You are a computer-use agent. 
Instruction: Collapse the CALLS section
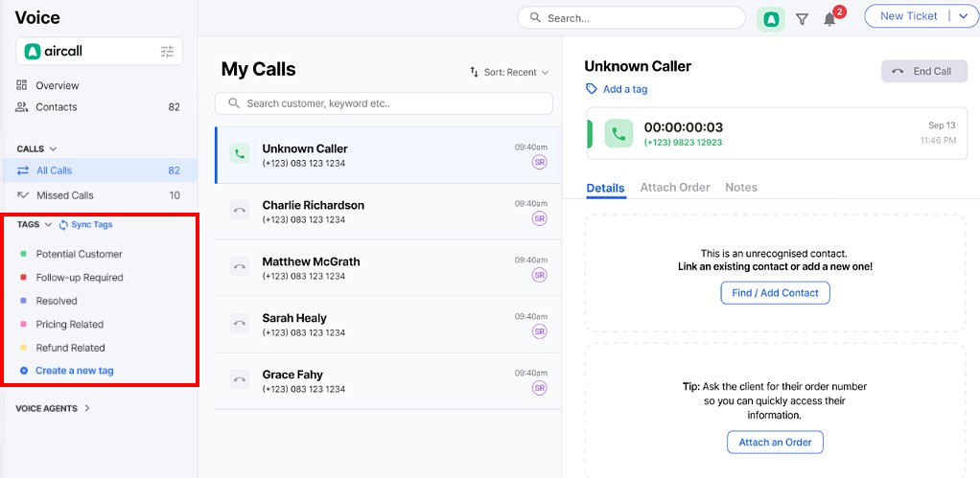(53, 149)
